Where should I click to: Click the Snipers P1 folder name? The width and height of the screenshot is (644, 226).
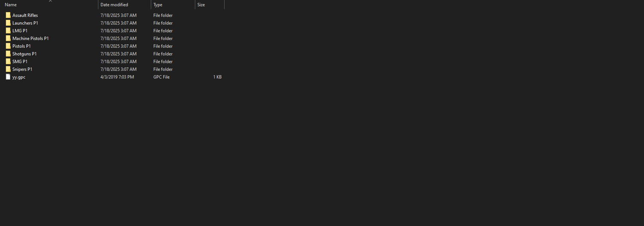click(22, 69)
